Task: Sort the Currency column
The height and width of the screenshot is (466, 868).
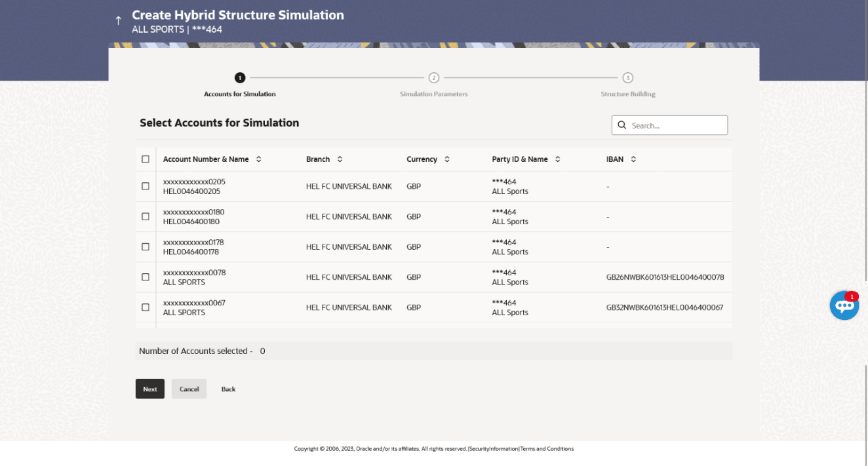Action: [x=447, y=159]
